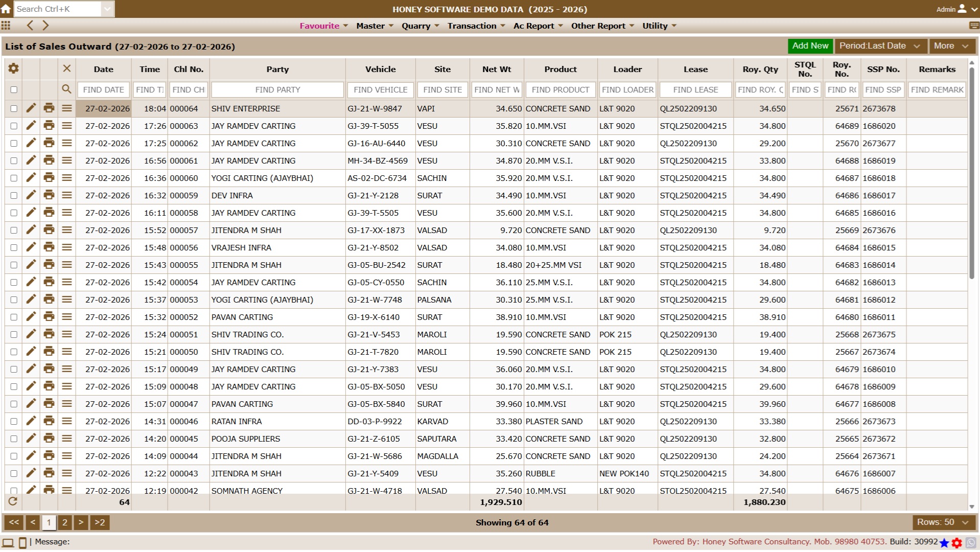Print challan 000063 using printer icon
Viewport: 980px width, 552px height.
[x=49, y=126]
